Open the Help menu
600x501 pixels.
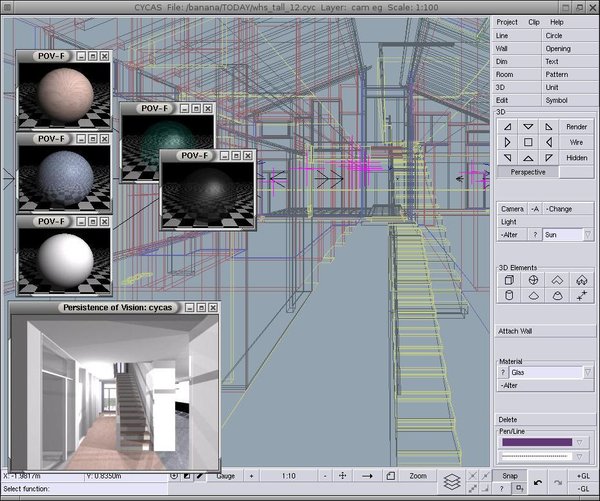557,21
